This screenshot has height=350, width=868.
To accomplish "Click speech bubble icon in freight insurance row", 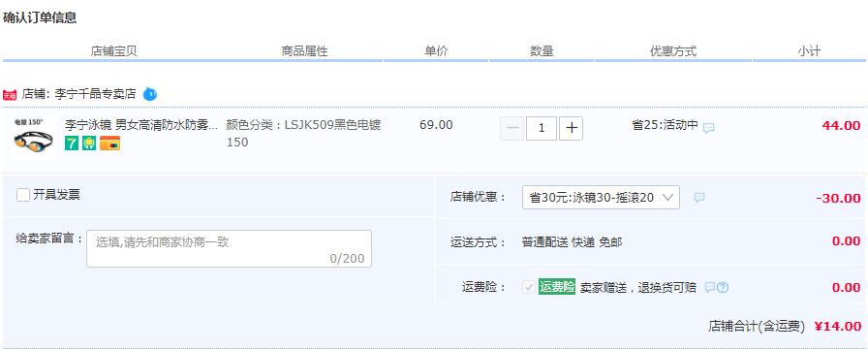I will (710, 287).
